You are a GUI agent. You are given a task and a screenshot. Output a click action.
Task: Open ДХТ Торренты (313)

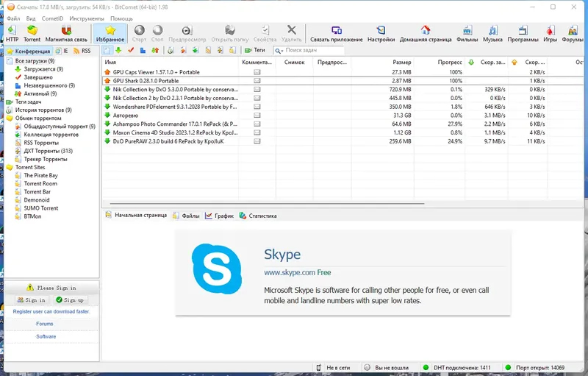49,151
